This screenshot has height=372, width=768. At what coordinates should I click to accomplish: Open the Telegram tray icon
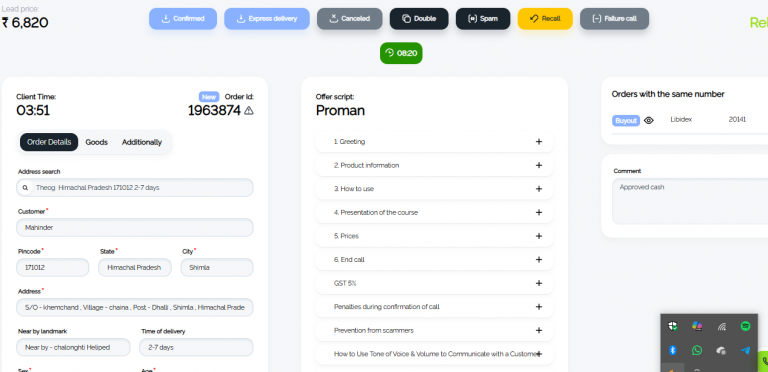tap(745, 350)
